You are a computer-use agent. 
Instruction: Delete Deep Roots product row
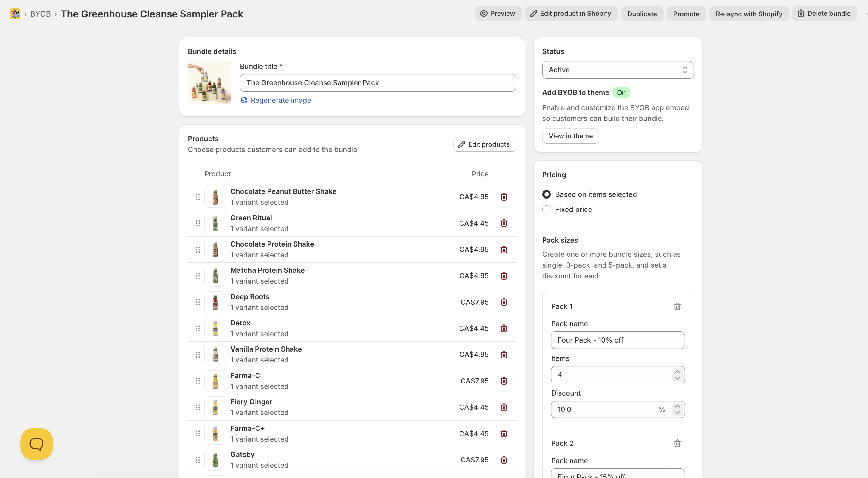click(x=504, y=302)
